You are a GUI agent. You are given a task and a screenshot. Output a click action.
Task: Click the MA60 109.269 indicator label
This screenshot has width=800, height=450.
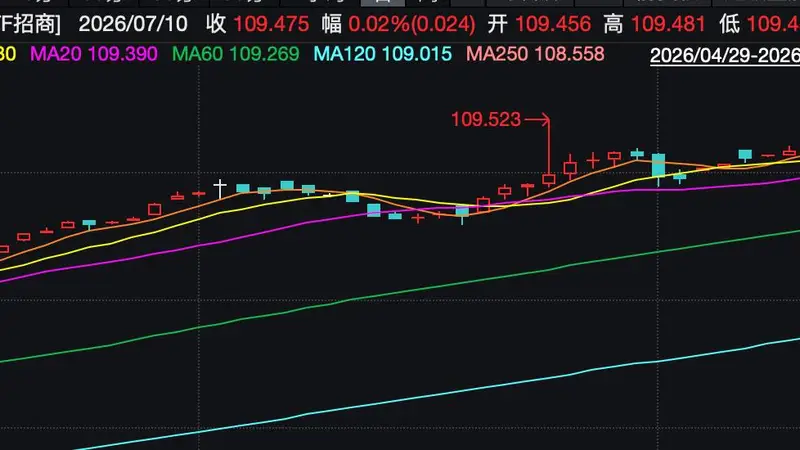click(236, 54)
